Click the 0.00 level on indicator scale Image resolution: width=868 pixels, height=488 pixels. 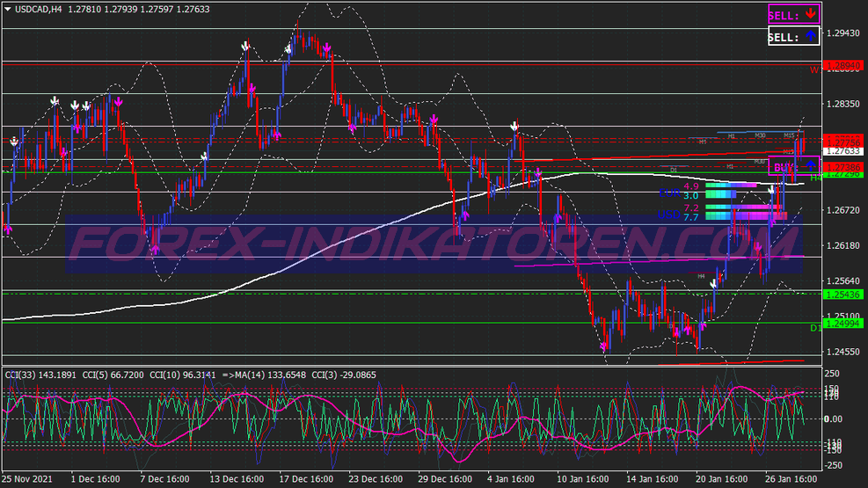834,419
